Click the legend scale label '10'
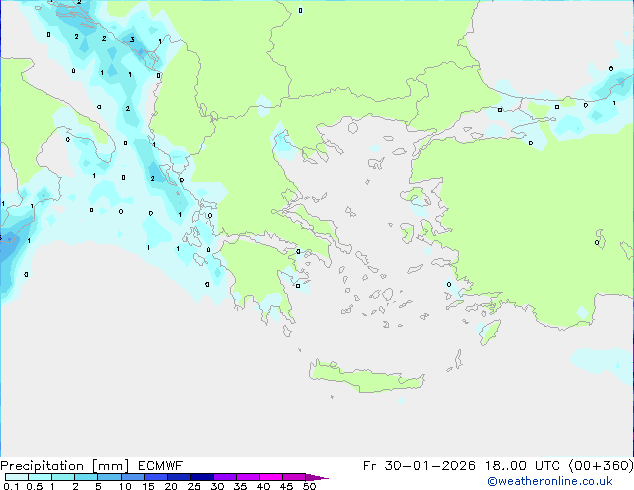 pos(125,486)
